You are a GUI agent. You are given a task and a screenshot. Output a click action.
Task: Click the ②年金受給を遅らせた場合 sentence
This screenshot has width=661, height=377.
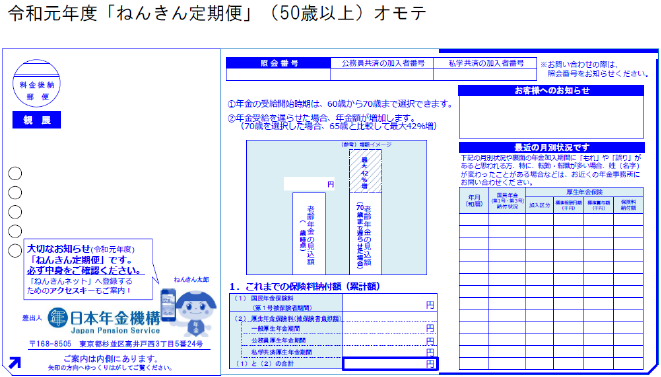[322, 118]
